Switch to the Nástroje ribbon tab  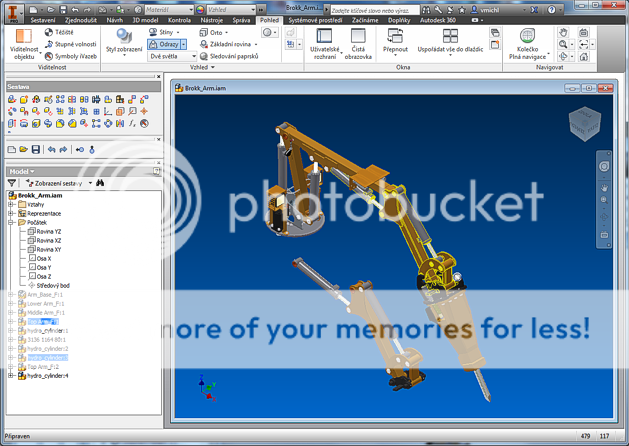tap(212, 20)
